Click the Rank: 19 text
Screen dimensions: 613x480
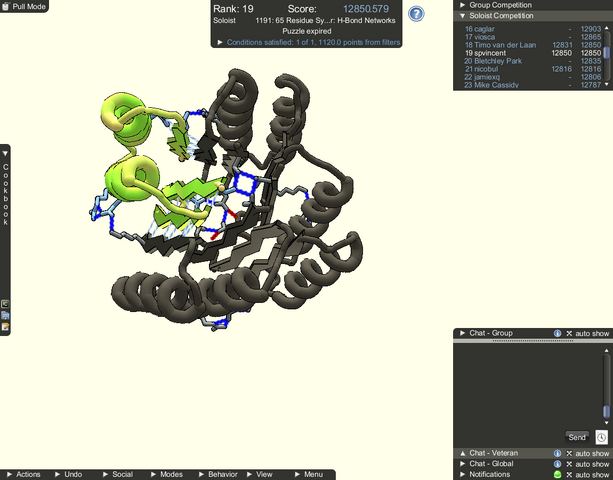[233, 9]
